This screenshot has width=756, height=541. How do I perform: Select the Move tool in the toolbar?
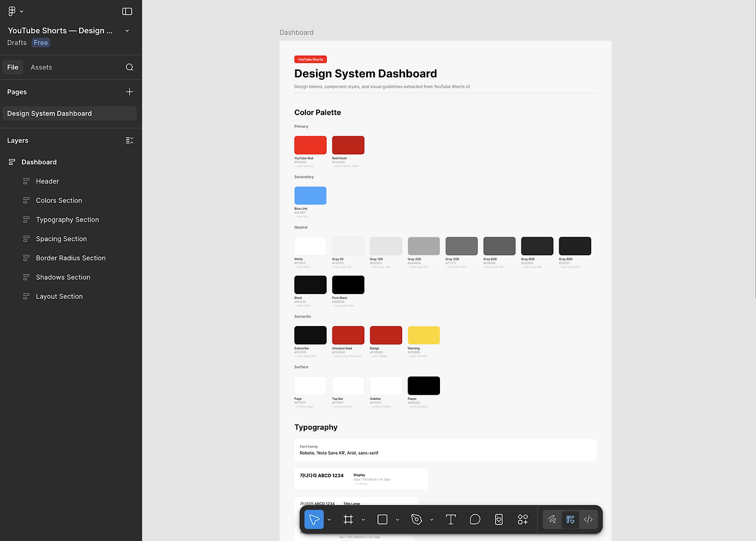coord(314,520)
